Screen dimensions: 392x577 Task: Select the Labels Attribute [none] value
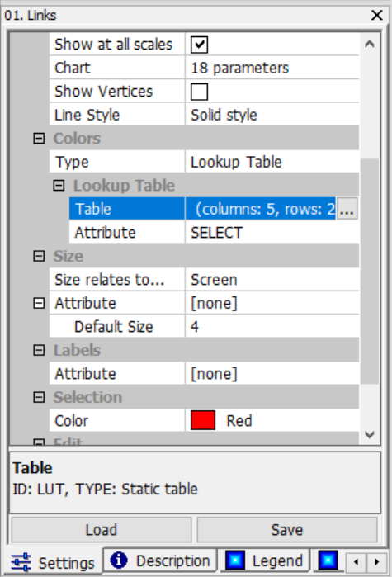coord(272,374)
